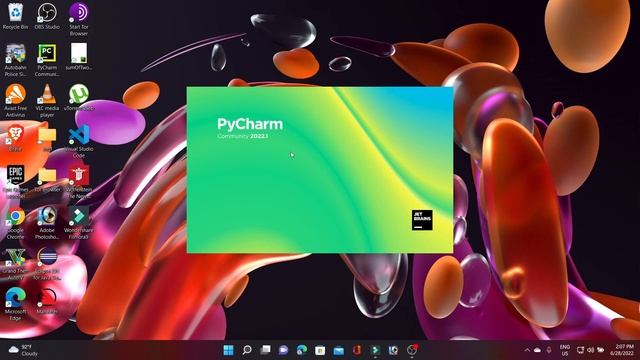Screen dimensions: 640x360
Task: Open taskbar Search magnifier
Action: click(247, 350)
